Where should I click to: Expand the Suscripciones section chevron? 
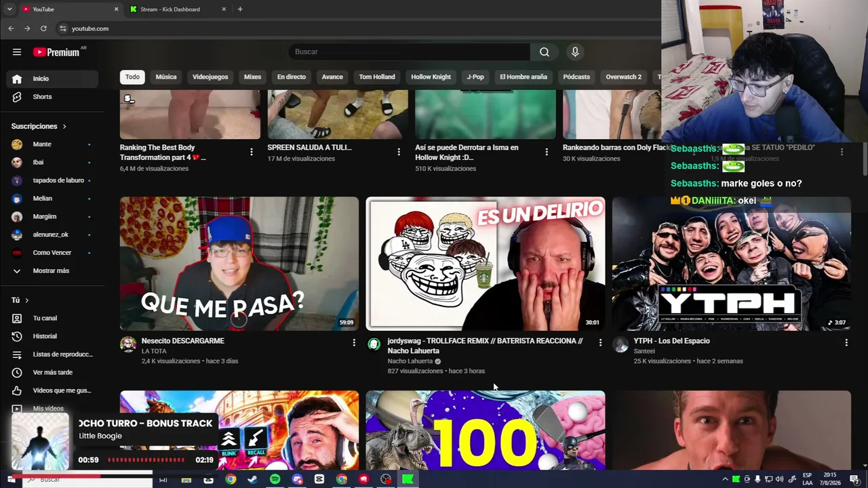point(64,127)
